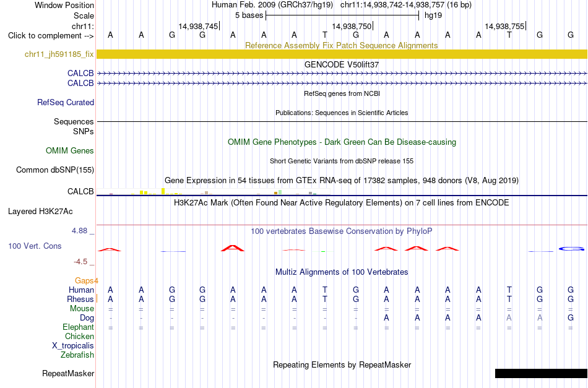Click the Scale label
588x388 pixels.
[84, 15]
